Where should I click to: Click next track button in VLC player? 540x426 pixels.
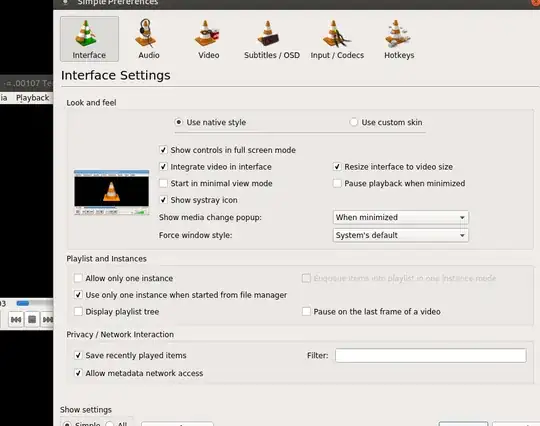(x=47, y=320)
